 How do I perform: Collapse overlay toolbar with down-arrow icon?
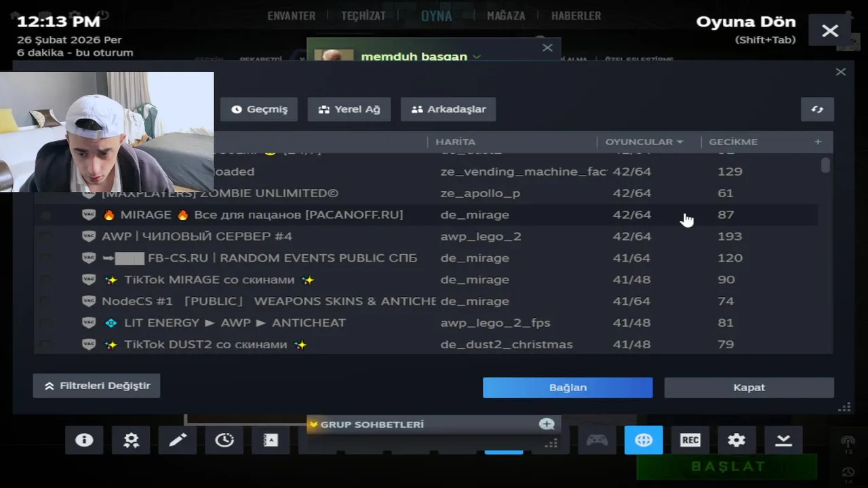pos(783,440)
